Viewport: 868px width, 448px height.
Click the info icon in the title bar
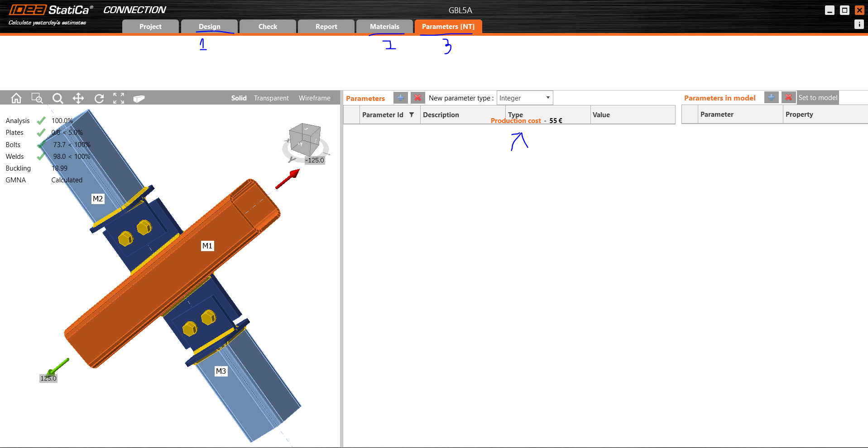point(858,24)
